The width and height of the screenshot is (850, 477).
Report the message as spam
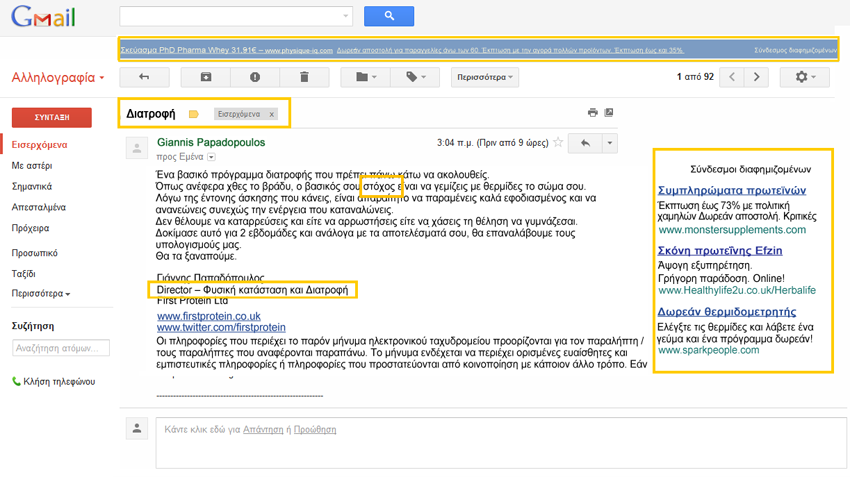point(255,77)
